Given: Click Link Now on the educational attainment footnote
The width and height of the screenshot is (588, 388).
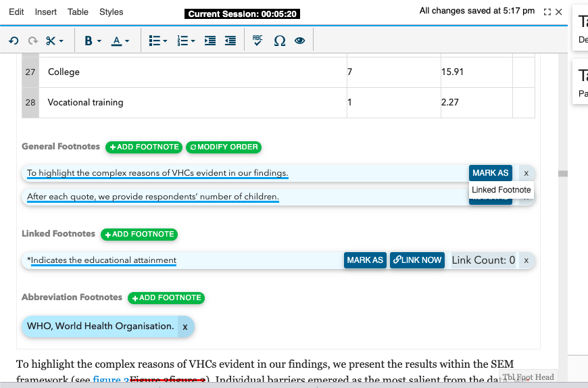Looking at the screenshot, I should click(417, 260).
